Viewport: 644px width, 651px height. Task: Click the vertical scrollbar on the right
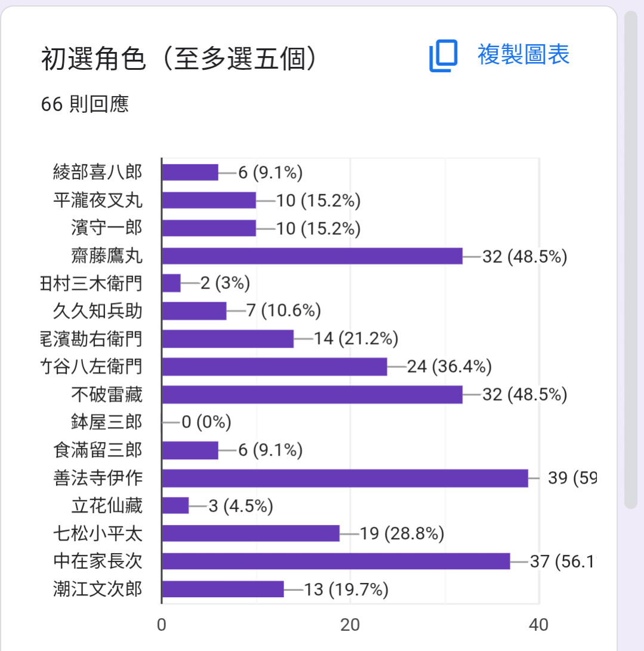(631, 259)
